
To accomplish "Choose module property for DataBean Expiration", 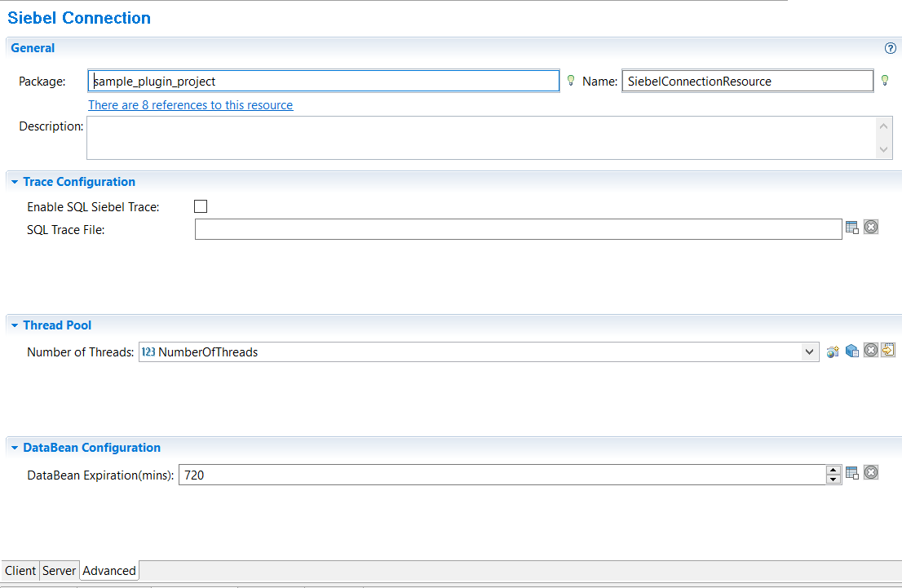I will (x=852, y=474).
